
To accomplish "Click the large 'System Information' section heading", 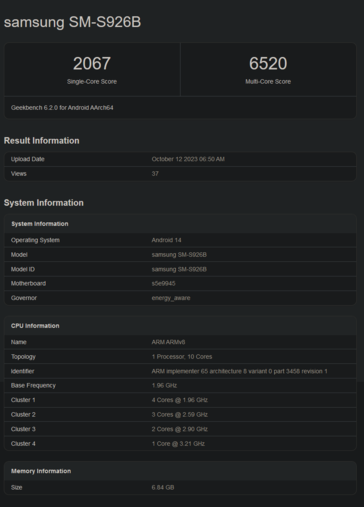I will (x=44, y=203).
